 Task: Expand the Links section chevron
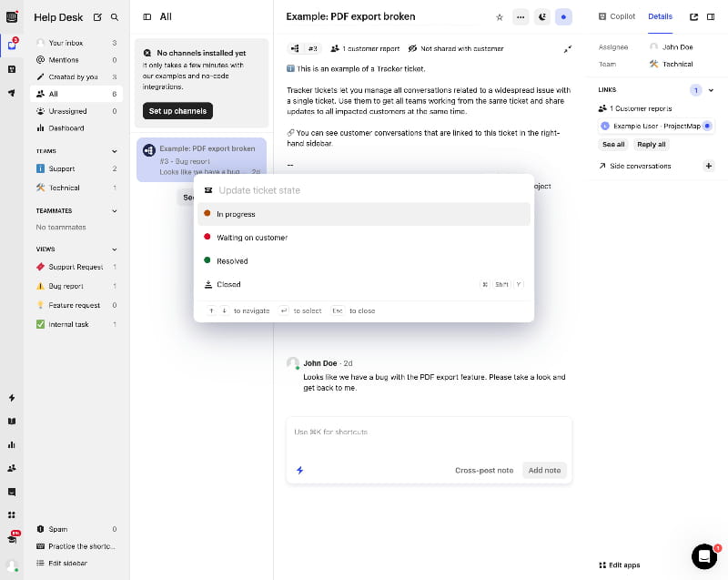[x=711, y=90]
